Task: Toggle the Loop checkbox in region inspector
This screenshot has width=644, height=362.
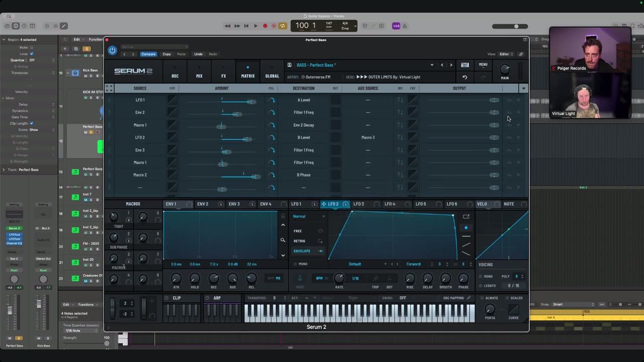Action: pyautogui.click(x=31, y=54)
